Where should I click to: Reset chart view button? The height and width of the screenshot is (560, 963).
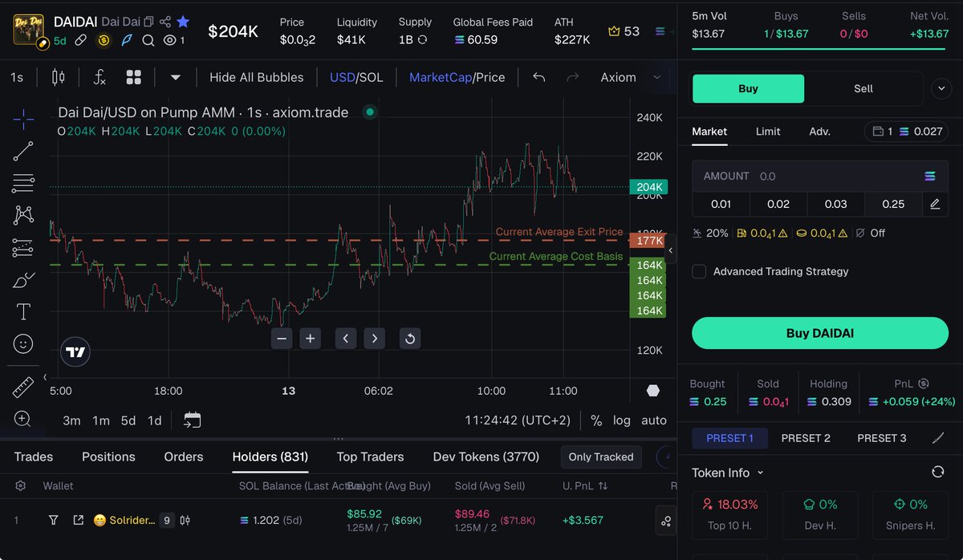coord(410,339)
